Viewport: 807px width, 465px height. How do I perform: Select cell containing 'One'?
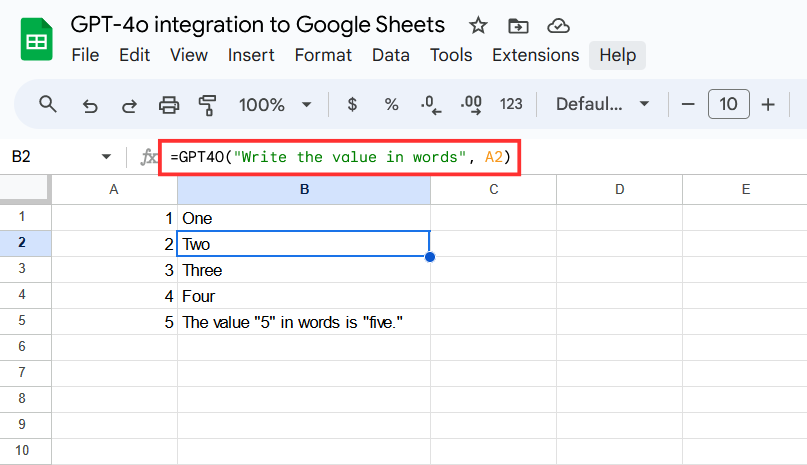click(x=304, y=218)
